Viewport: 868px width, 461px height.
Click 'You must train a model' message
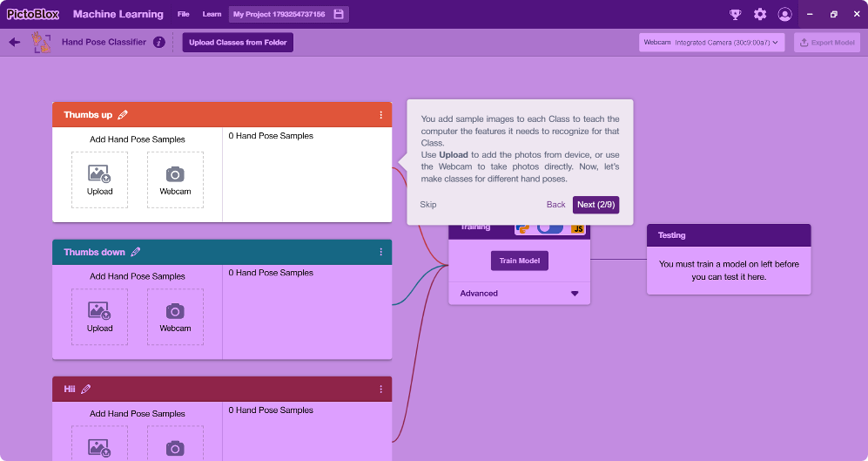point(729,270)
